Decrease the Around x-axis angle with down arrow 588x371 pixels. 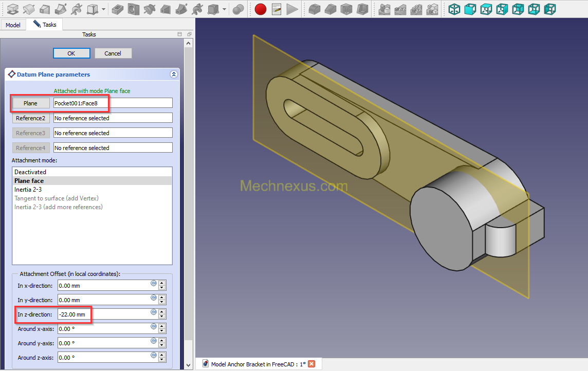pyautogui.click(x=162, y=331)
